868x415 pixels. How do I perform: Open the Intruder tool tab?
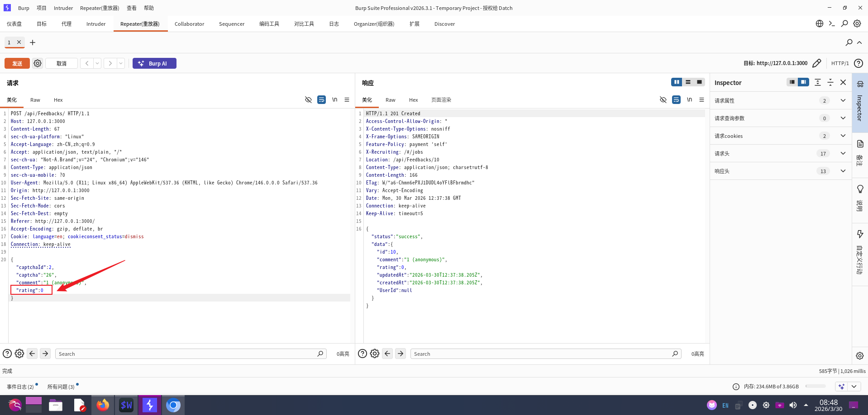(x=96, y=24)
